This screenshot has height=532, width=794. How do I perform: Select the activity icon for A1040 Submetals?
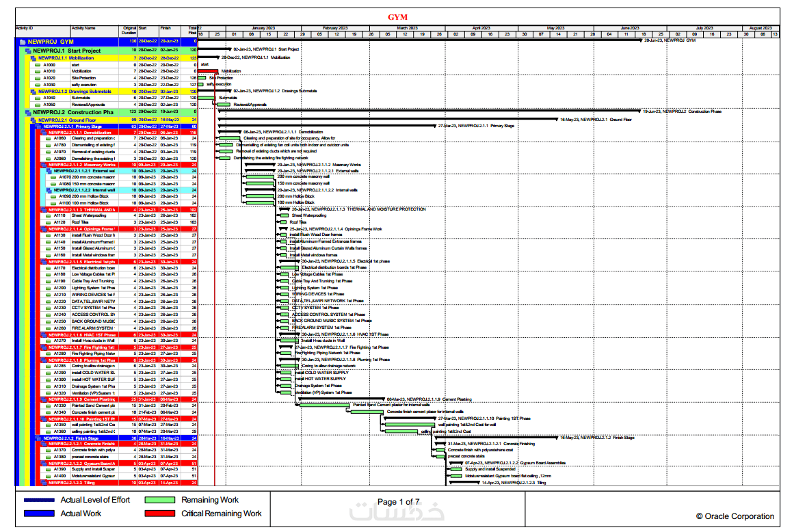38,98
